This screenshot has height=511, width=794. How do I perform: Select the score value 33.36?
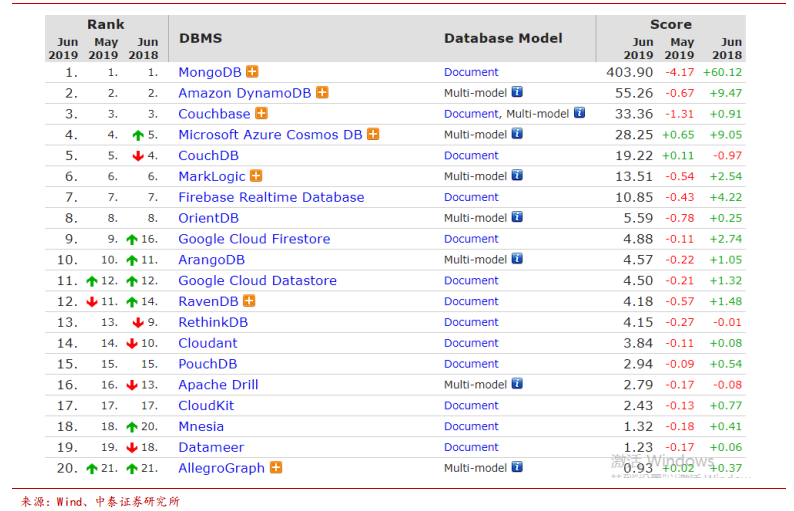pyautogui.click(x=634, y=114)
